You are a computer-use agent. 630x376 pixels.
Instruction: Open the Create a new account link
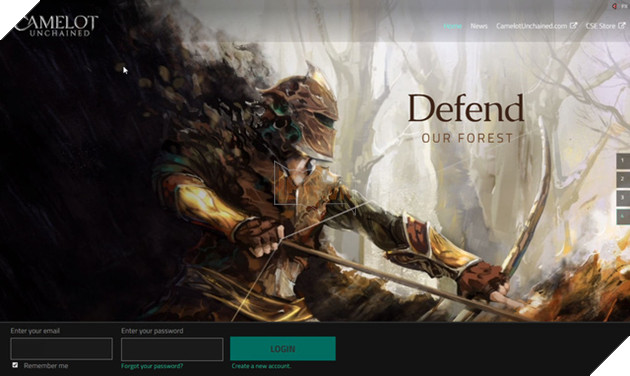pos(261,366)
